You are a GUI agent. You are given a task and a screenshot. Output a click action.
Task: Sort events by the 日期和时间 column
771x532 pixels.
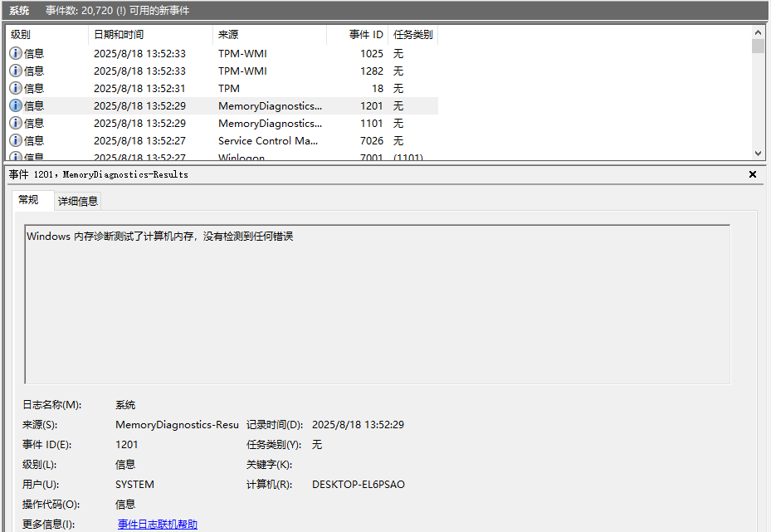coord(149,35)
